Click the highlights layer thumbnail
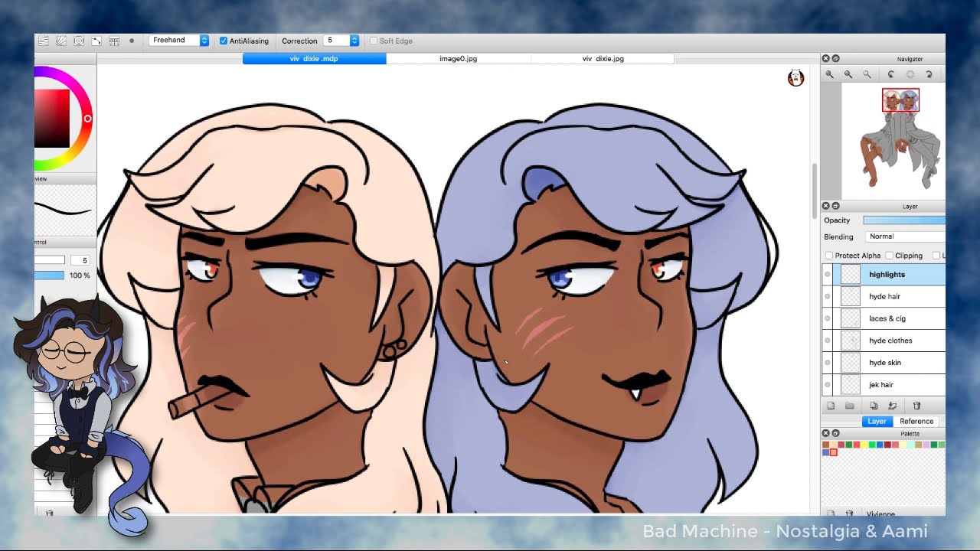 pyautogui.click(x=851, y=274)
